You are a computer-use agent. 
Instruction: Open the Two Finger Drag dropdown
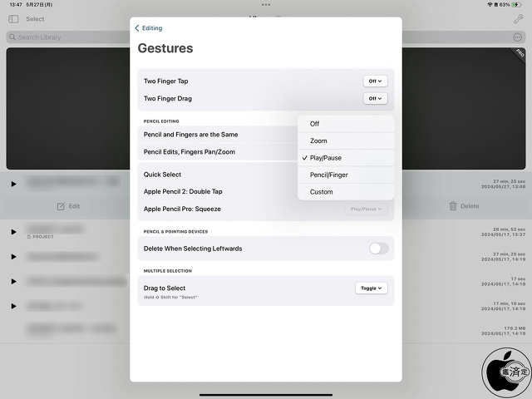375,98
